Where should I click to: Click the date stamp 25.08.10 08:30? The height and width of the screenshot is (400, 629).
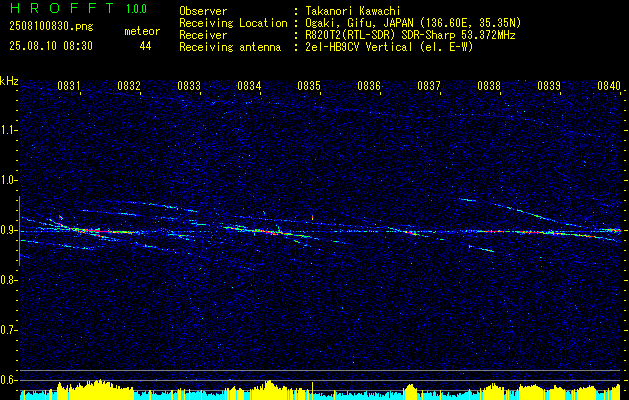[x=51, y=46]
